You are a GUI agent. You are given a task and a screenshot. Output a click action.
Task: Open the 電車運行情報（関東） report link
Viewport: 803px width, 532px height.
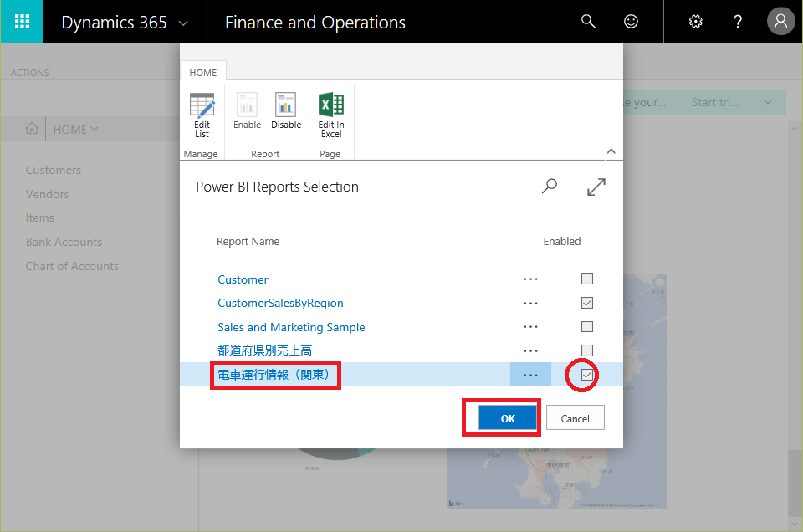point(275,375)
